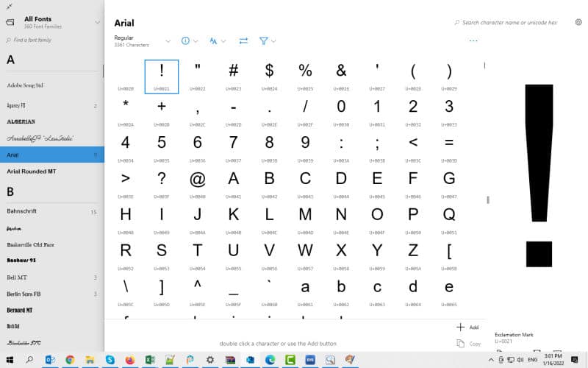Select the hash # character cell
Image resolution: width=588 pixels, height=368 pixels.
(x=233, y=77)
